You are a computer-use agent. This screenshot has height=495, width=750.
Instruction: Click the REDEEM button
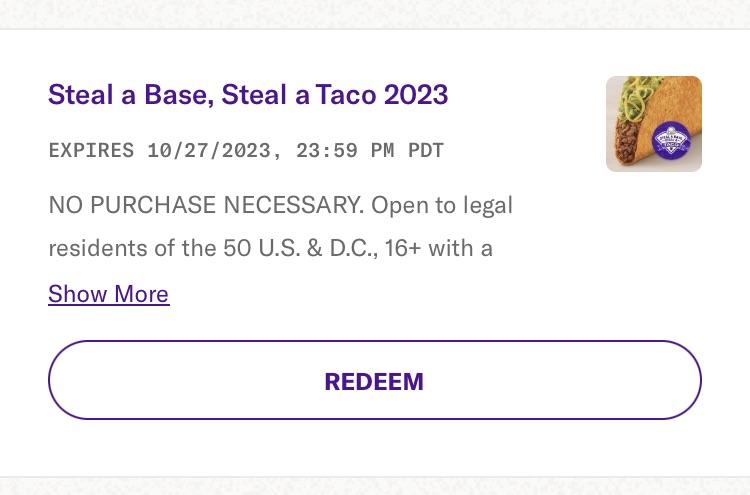click(x=375, y=380)
